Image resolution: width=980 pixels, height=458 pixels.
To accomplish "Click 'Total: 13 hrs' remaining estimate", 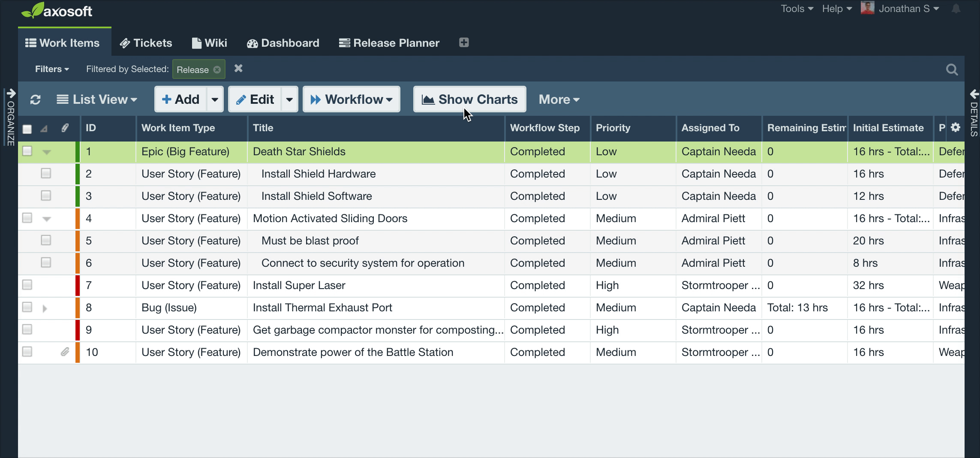I will pyautogui.click(x=797, y=307).
